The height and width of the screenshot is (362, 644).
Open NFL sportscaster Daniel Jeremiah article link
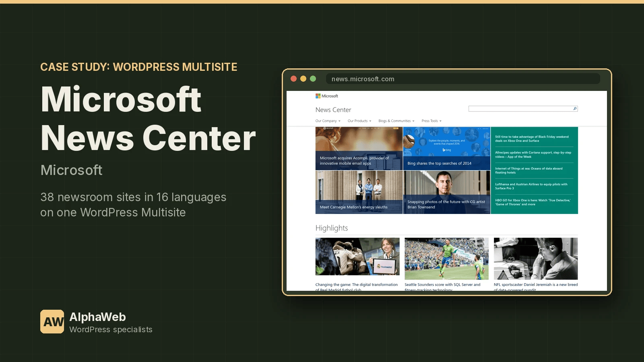tap(536, 287)
